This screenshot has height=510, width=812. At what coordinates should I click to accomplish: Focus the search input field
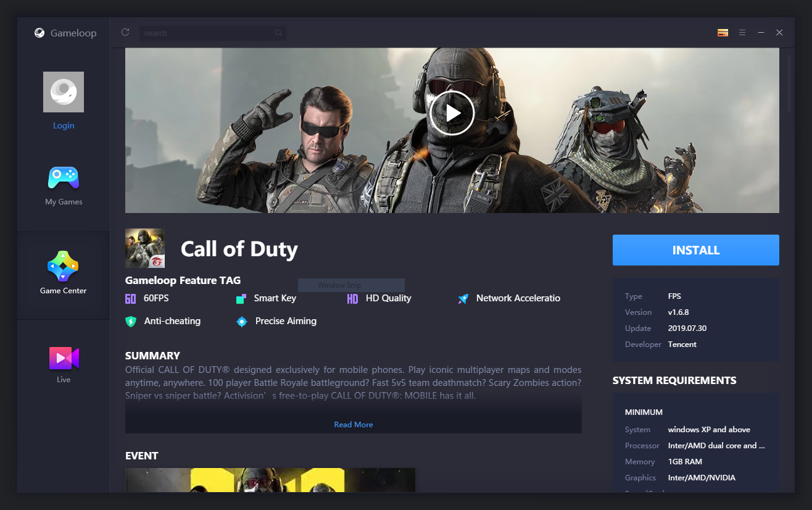[212, 33]
